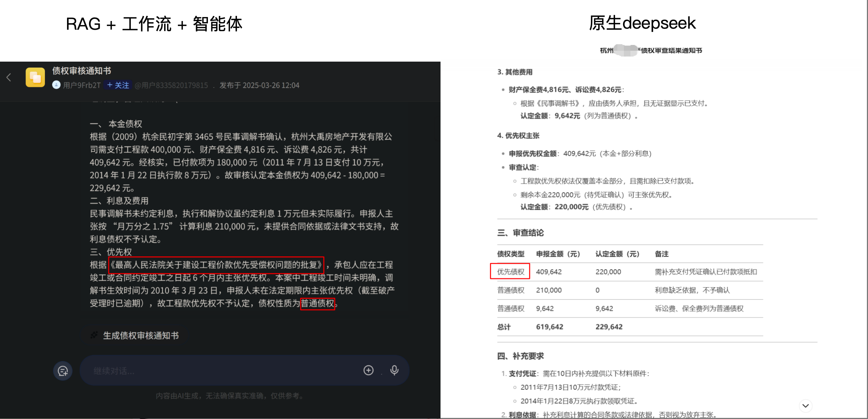Follow the author with +关注 button
The height and width of the screenshot is (419, 868).
tap(118, 85)
